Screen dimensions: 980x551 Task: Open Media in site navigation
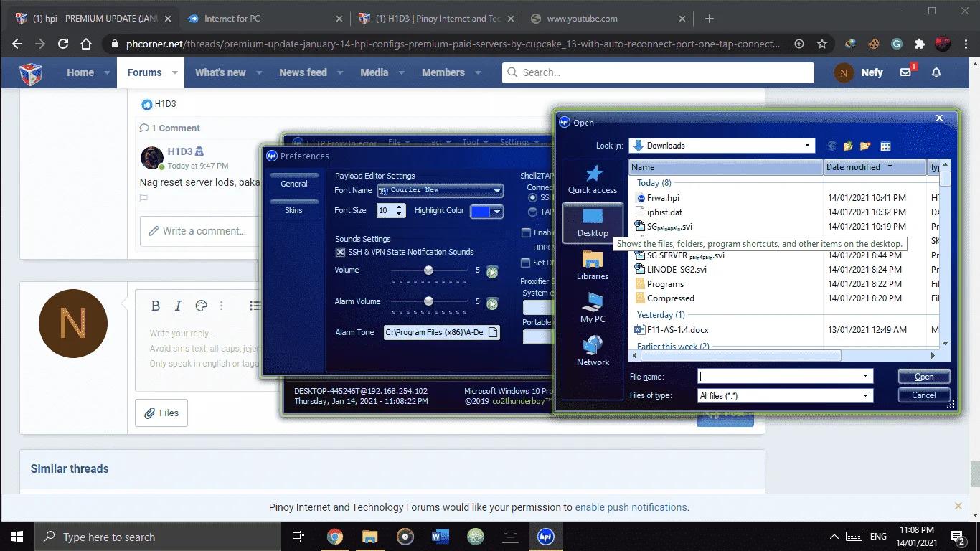[x=374, y=72]
